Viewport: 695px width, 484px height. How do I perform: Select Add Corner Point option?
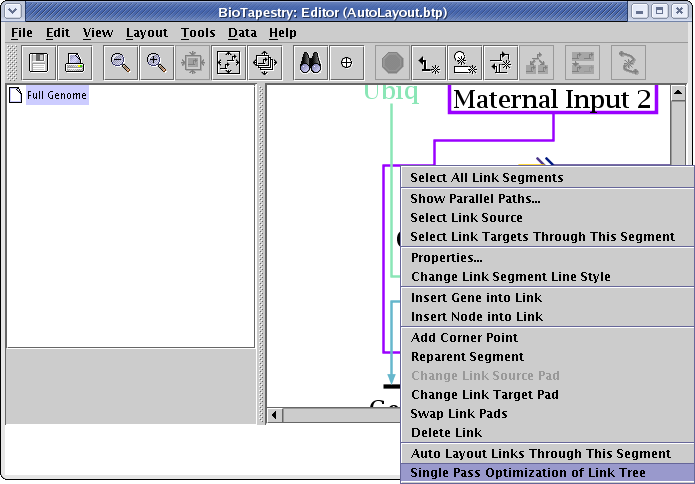click(x=464, y=338)
